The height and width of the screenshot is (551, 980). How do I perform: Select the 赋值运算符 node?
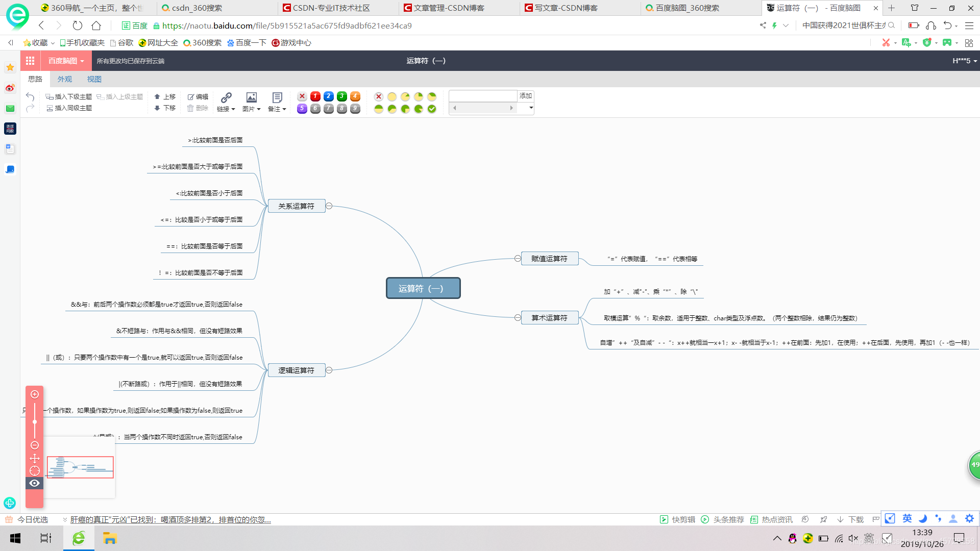[550, 259]
